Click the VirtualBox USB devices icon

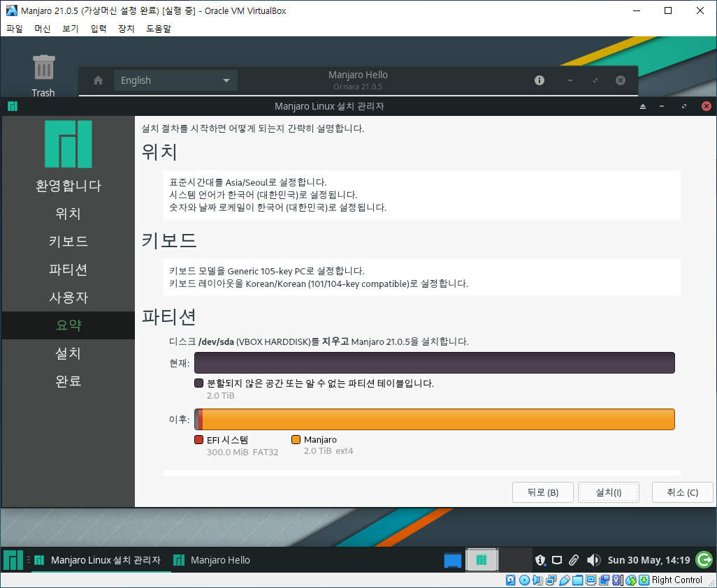[564, 580]
